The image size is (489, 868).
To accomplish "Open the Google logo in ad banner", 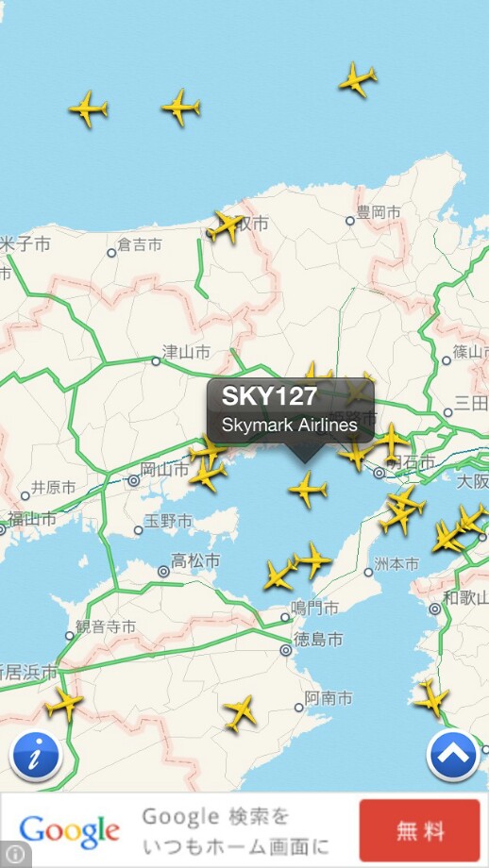I will click(69, 831).
